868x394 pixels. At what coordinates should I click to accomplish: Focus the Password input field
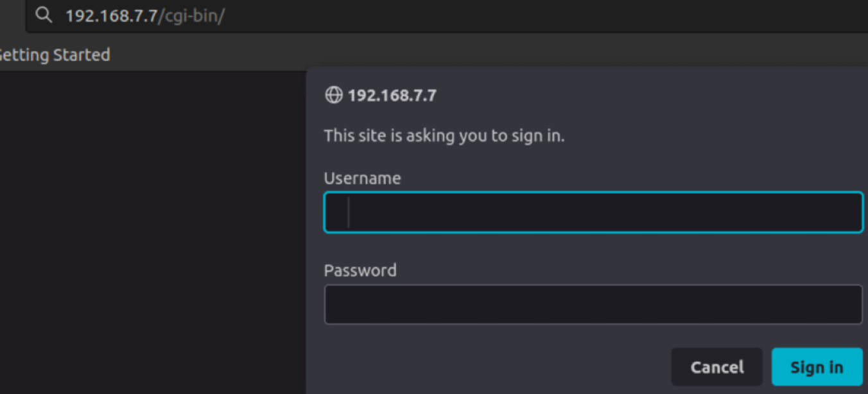[x=593, y=304]
